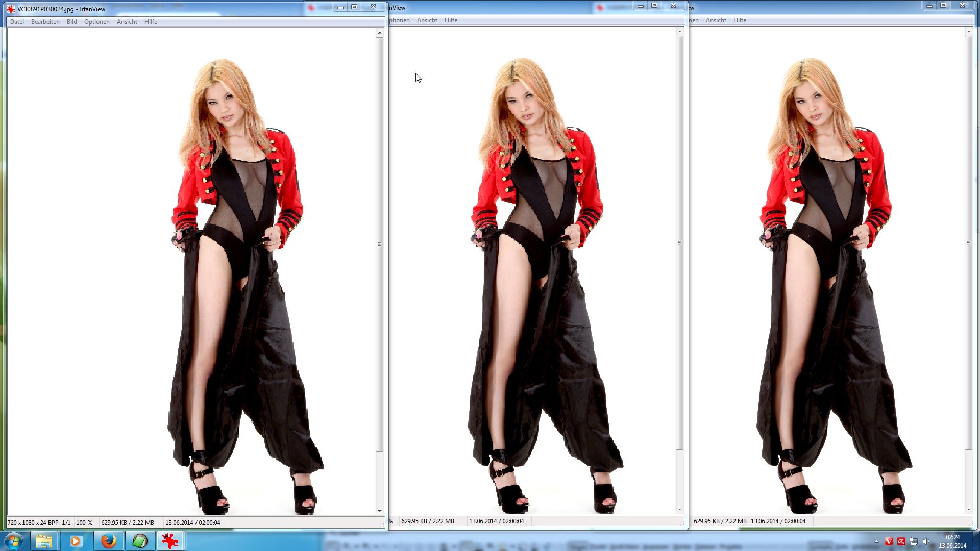Maximize the left IrfanView window

pos(354,7)
